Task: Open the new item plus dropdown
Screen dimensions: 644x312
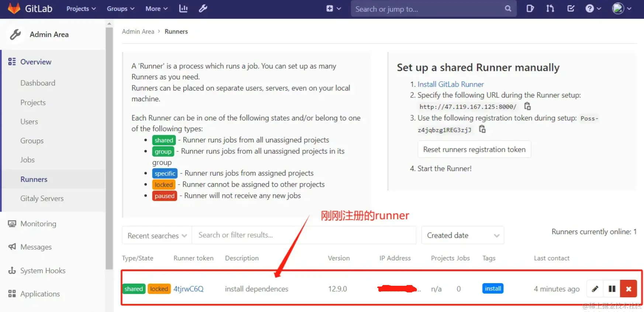Action: (x=333, y=8)
